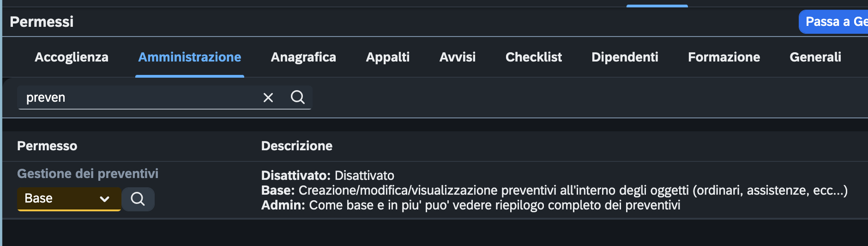Click the Permesso column header

tap(47, 146)
